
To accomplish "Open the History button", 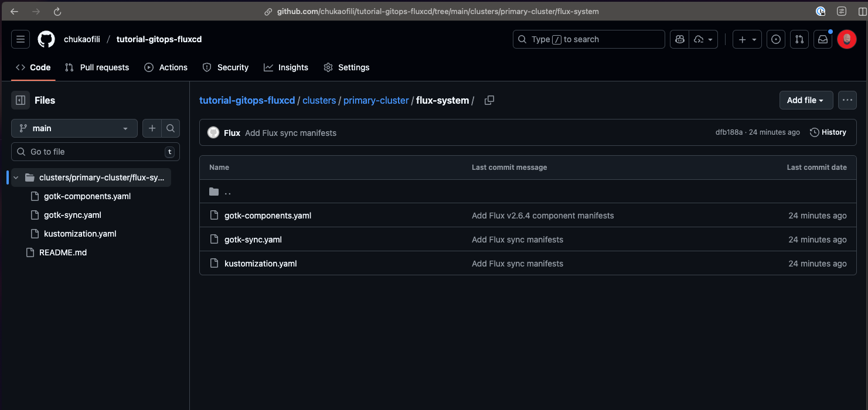I will [828, 132].
